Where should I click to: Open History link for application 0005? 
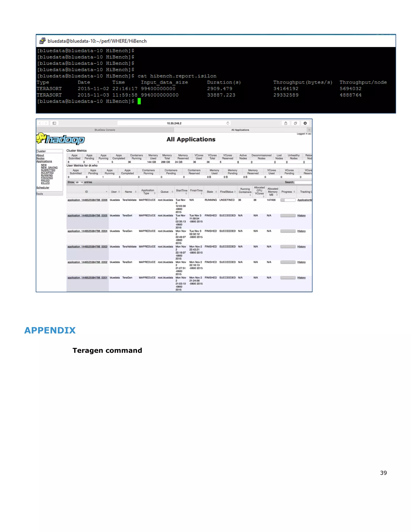[301, 216]
